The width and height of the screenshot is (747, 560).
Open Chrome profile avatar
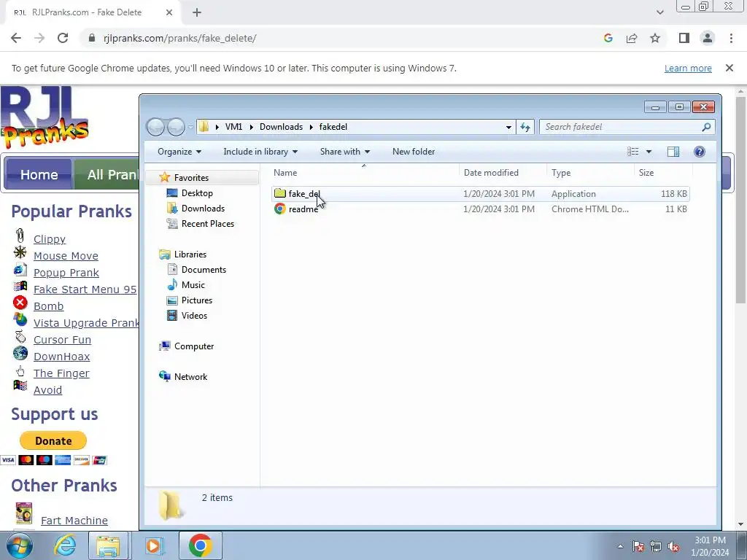coord(708,38)
